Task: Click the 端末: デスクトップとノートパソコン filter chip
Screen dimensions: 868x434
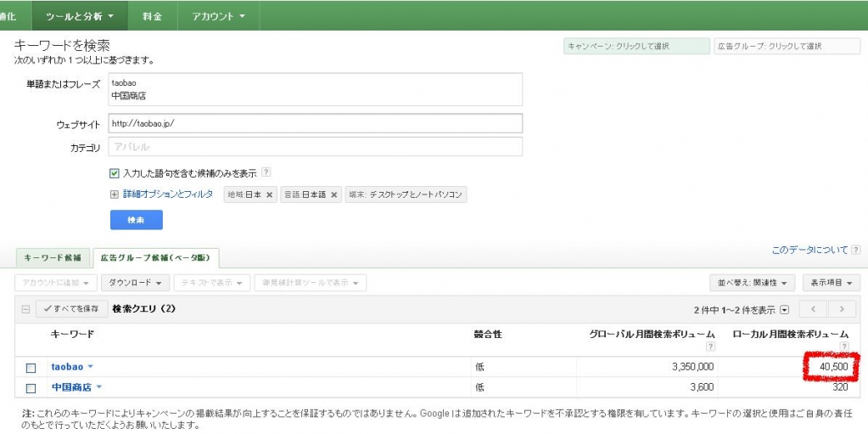Action: (x=406, y=195)
